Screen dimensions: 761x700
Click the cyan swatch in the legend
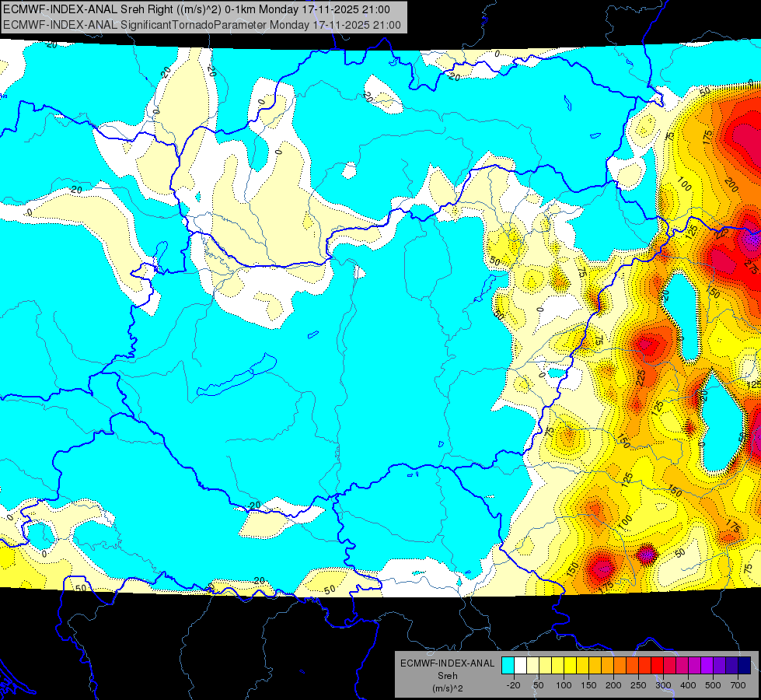(x=508, y=665)
